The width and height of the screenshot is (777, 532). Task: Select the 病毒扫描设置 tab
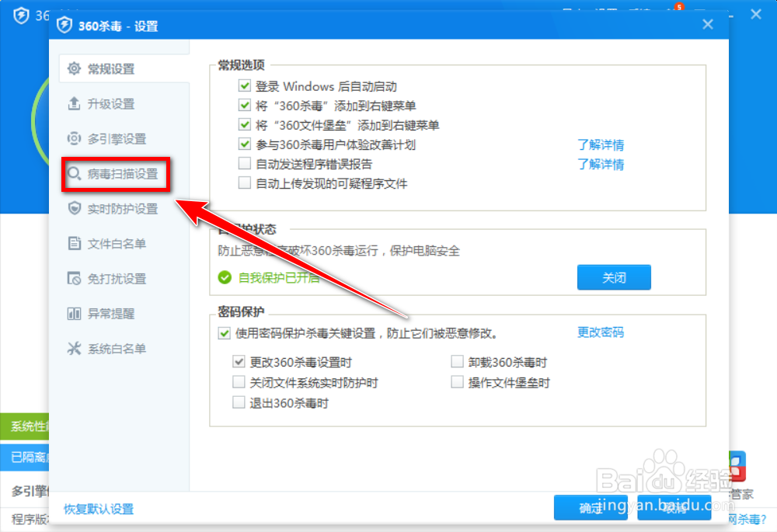click(116, 174)
